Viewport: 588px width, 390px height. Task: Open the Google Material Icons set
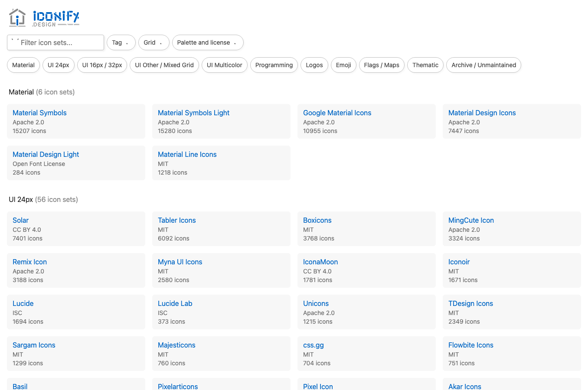click(337, 113)
